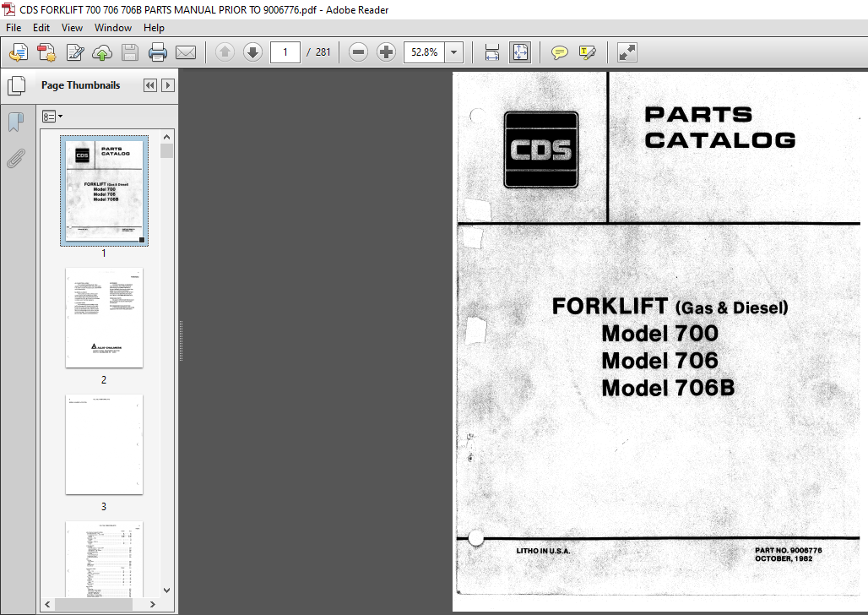The height and width of the screenshot is (615, 868).
Task: Add a sticky note comment
Action: click(x=560, y=52)
